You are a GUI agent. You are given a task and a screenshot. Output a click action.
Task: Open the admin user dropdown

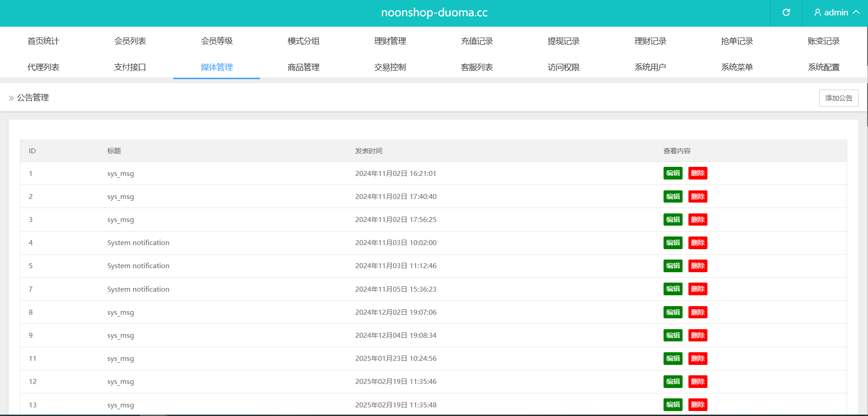836,13
